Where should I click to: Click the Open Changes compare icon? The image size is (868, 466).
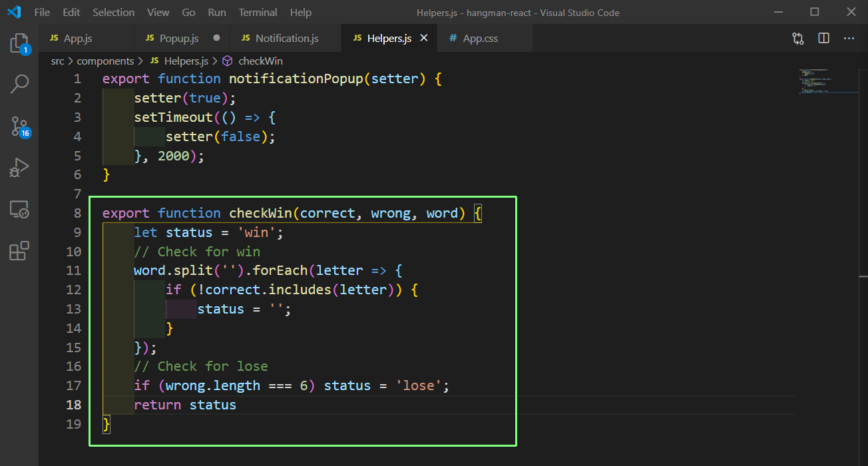(x=798, y=39)
